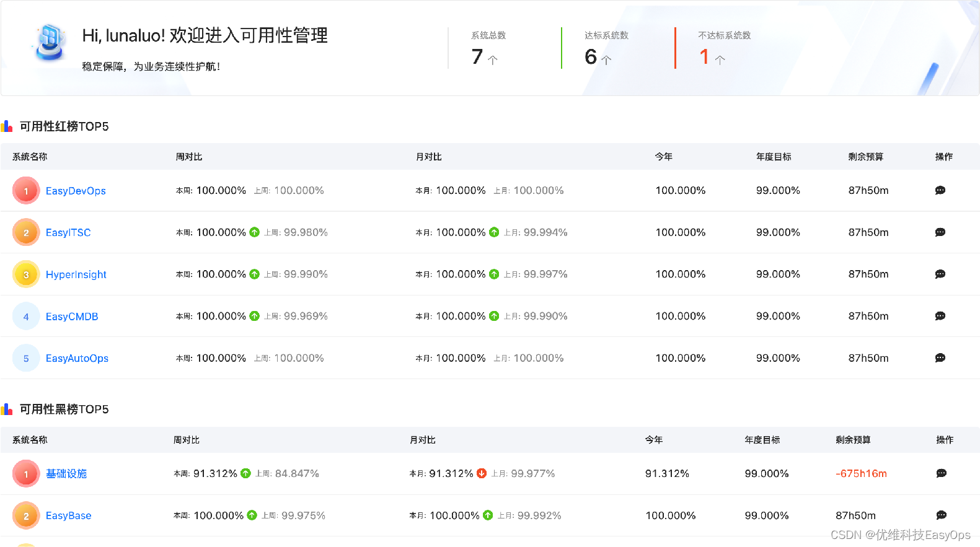Click green up arrow beside HyperInsight weekly value
Viewport: 980px width, 547px height.
254,274
